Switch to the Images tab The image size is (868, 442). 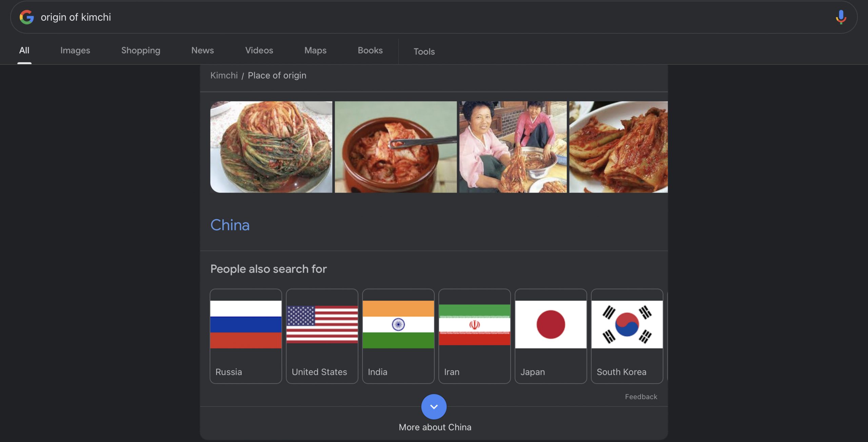(x=75, y=51)
